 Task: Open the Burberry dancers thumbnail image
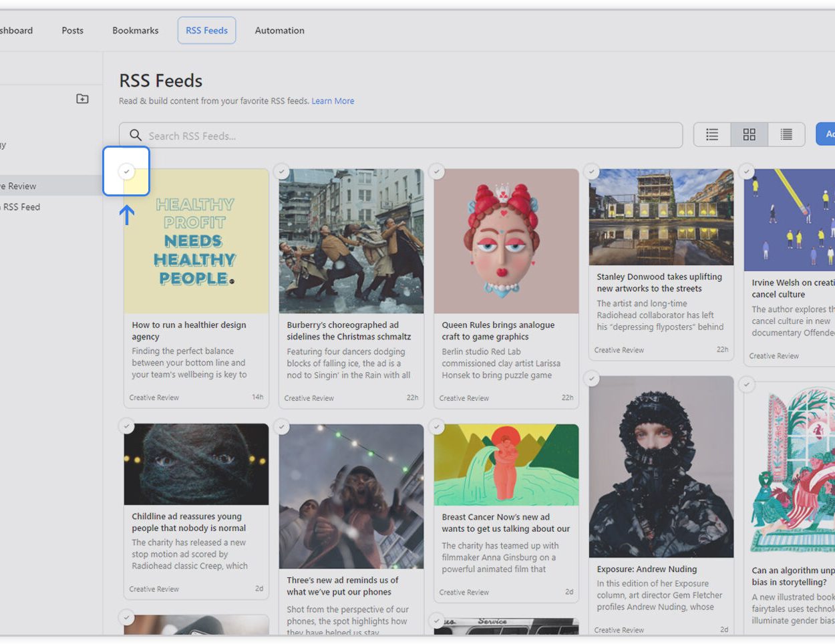(x=351, y=241)
